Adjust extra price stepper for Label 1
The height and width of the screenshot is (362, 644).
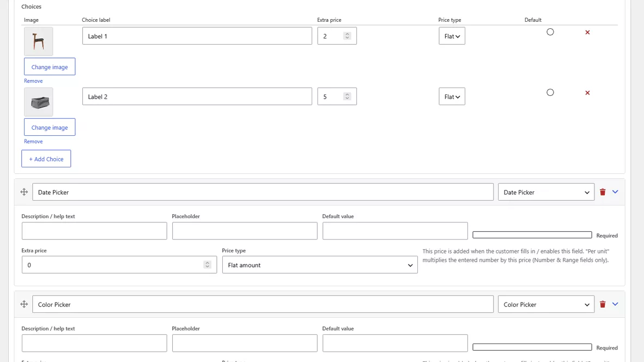(347, 36)
